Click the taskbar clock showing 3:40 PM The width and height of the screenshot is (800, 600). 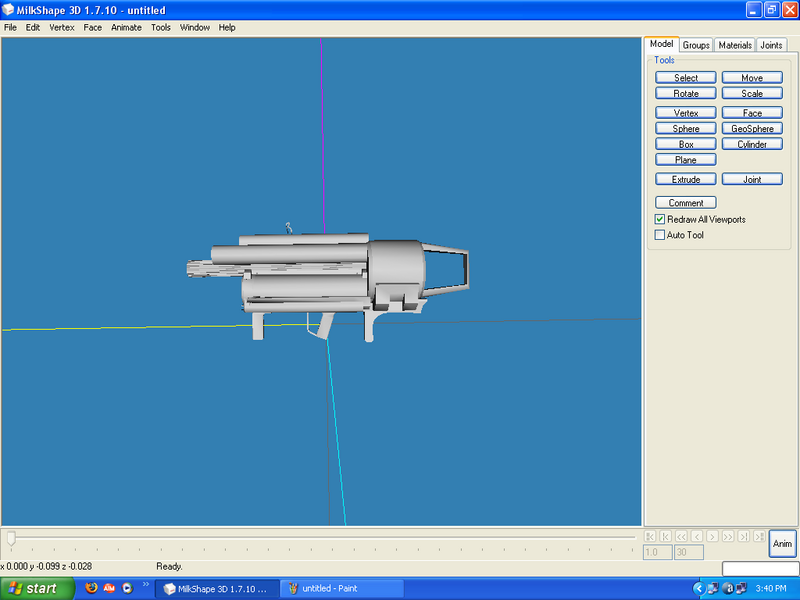770,588
